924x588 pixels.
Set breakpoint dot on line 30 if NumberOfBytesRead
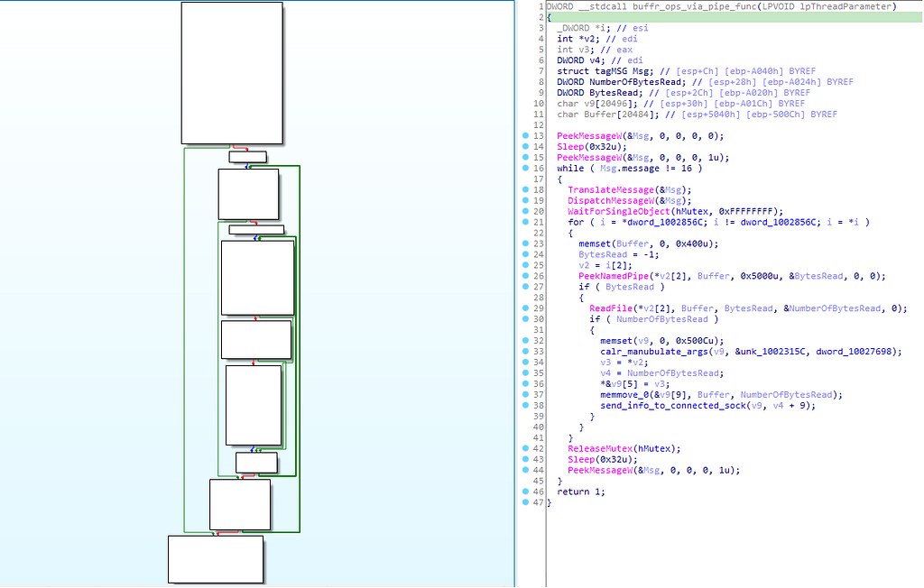[526, 318]
